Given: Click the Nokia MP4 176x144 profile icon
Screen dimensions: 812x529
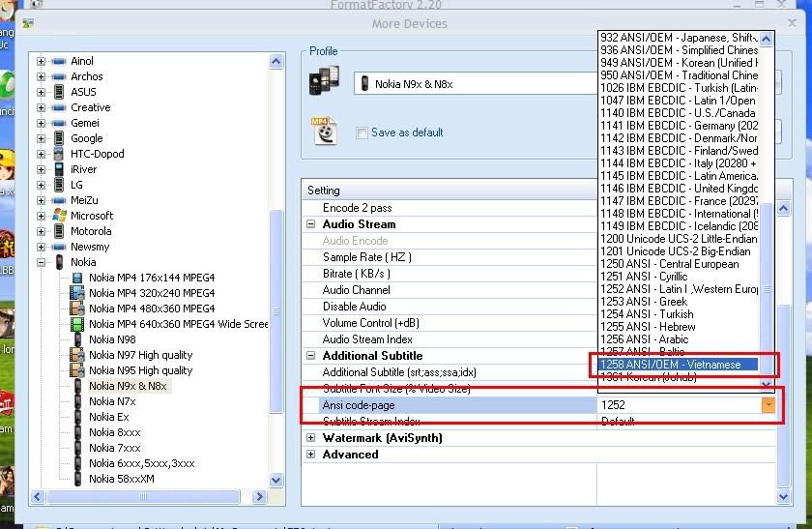Looking at the screenshot, I should [x=77, y=278].
